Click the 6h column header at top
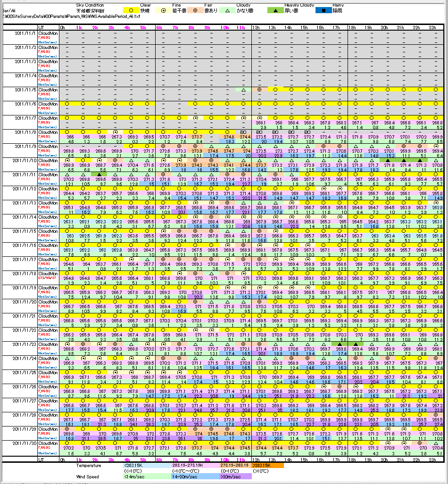Screen dimensions: 448x484 point(159,28)
